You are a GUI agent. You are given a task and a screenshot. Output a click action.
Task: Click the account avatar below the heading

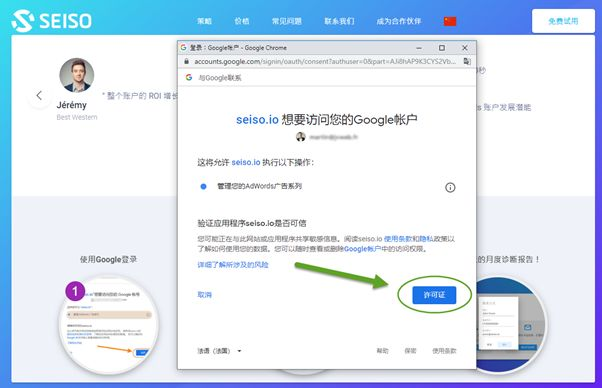(301, 137)
